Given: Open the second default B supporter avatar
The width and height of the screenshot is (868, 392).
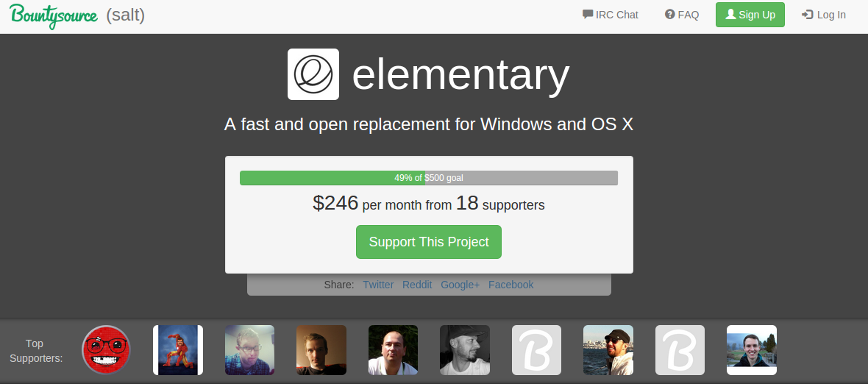Looking at the screenshot, I should tap(680, 350).
